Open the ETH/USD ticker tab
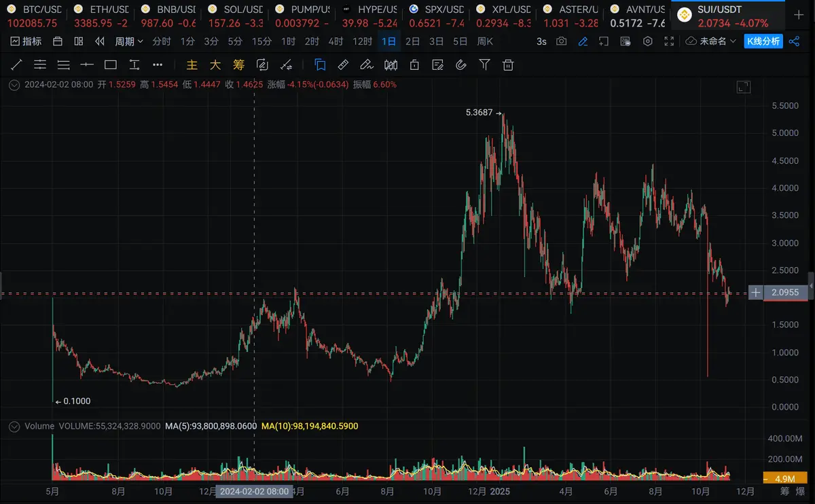 (x=101, y=16)
